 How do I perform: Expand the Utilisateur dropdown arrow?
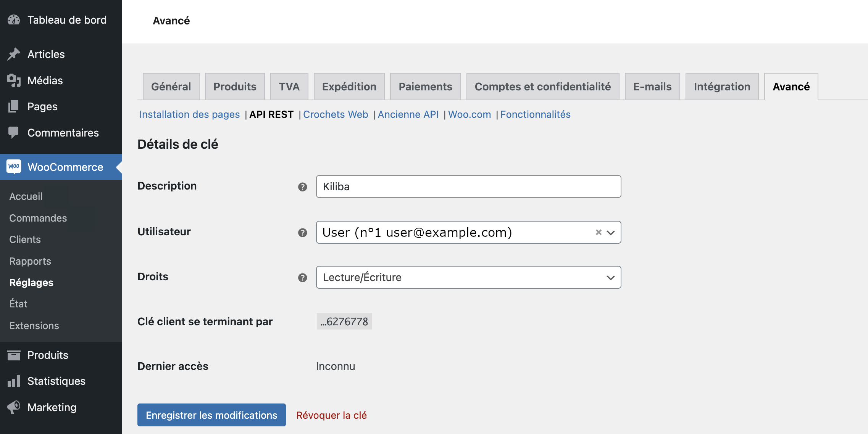coord(611,233)
